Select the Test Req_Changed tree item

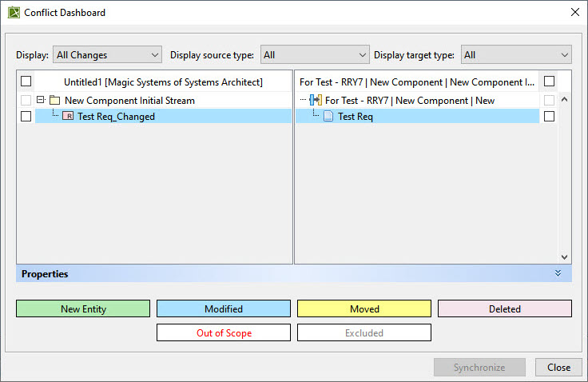pos(116,117)
